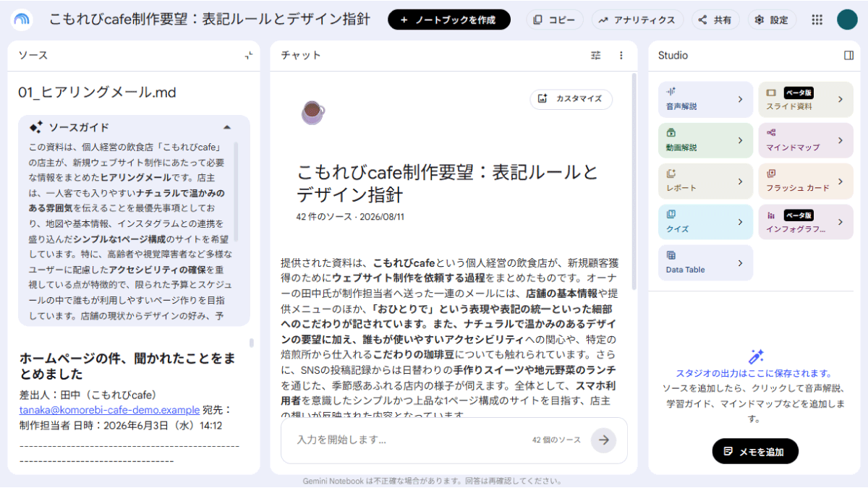This screenshot has height=488, width=868.
Task: Click the chat panel scrollbar
Action: [634, 181]
